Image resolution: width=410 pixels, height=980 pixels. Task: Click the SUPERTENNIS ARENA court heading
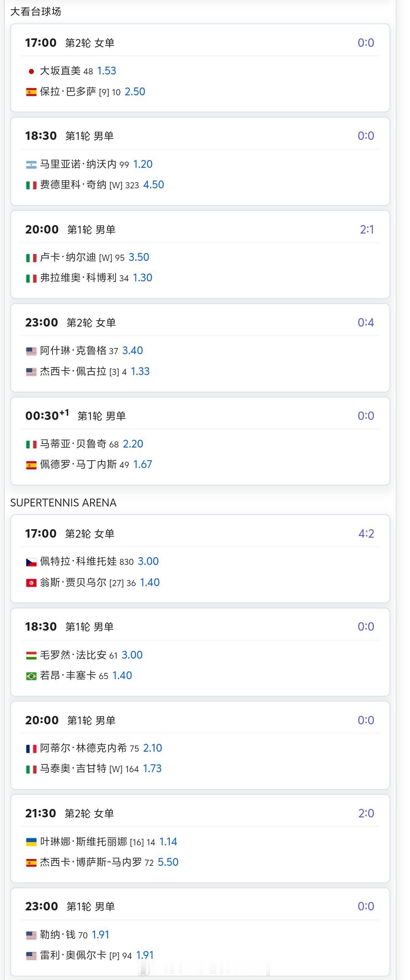coord(63,503)
